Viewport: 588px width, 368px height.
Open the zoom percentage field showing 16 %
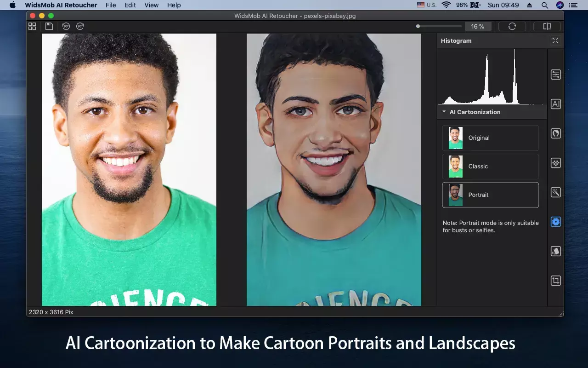pyautogui.click(x=478, y=27)
